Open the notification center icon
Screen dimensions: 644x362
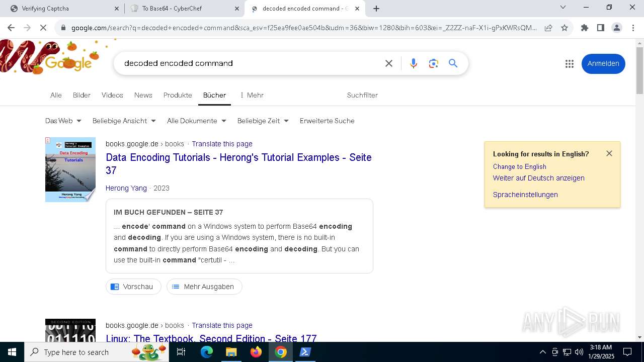tap(627, 352)
